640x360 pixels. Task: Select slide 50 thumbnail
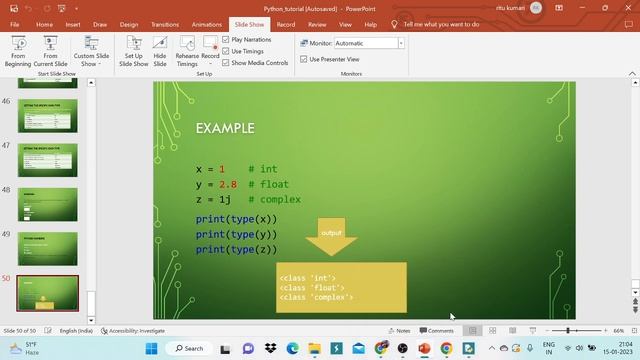pos(48,293)
